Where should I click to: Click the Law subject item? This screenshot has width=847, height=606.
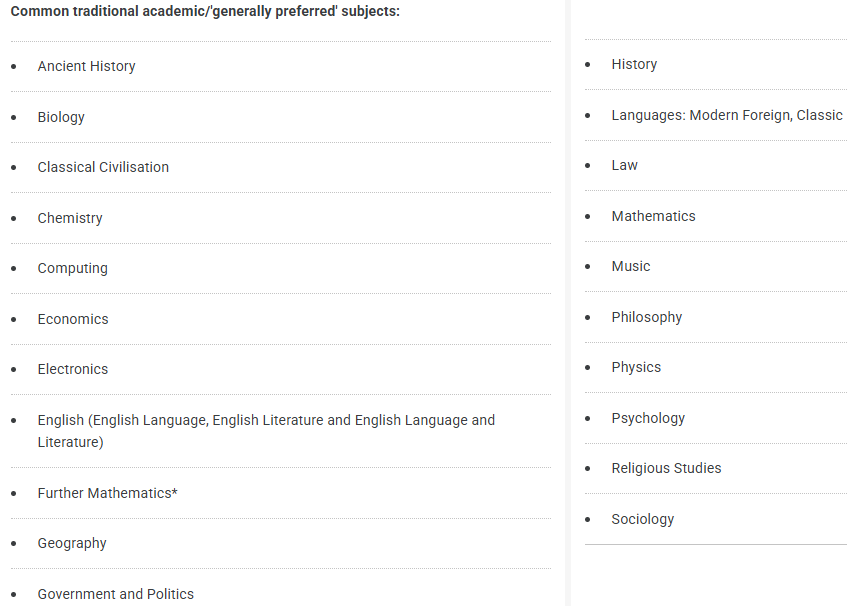624,165
